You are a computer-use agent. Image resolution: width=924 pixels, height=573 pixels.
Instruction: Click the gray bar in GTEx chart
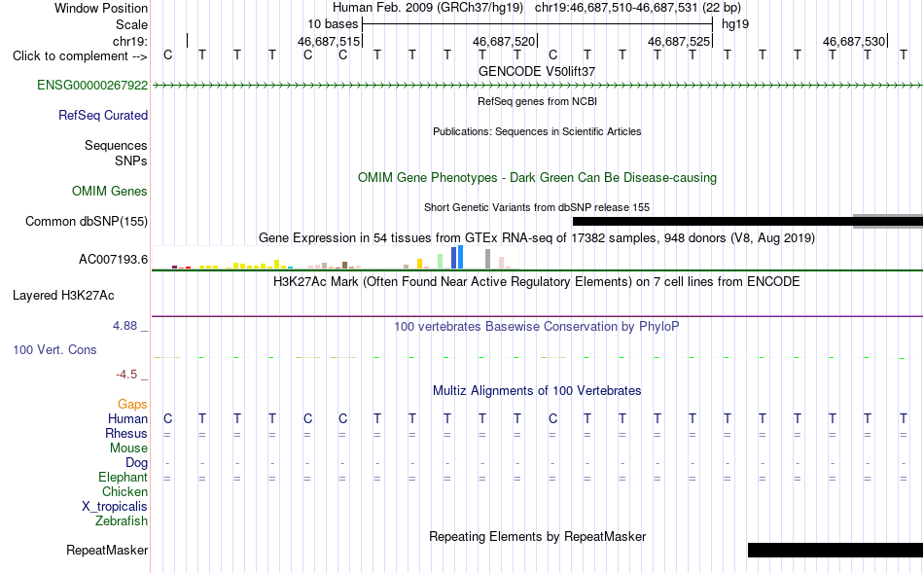[488, 260]
